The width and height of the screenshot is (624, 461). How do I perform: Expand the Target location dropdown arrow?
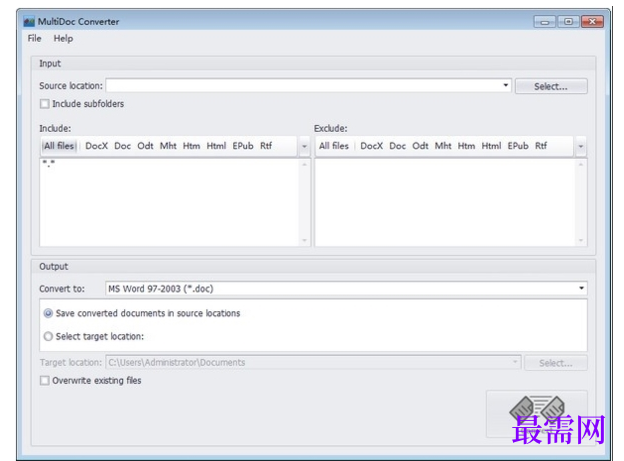[515, 362]
